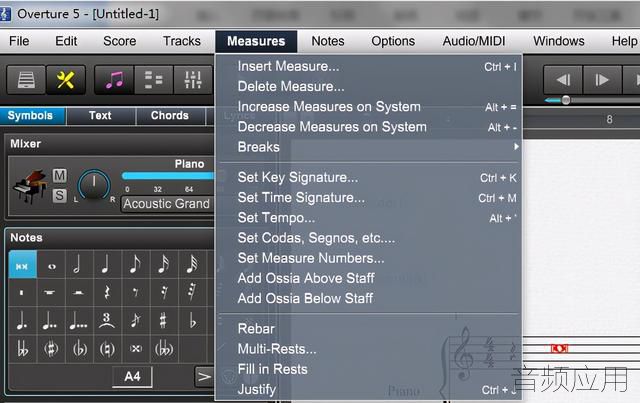
Task: Click the next page arrow in Notes palette
Action: point(204,376)
